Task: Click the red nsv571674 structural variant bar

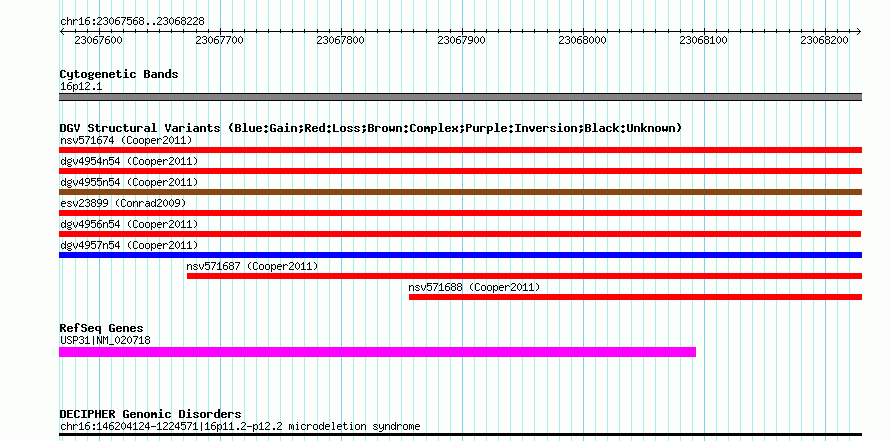Action: coord(460,150)
